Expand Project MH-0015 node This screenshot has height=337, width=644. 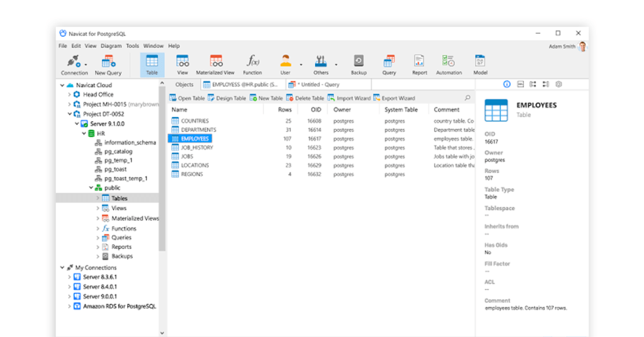pos(69,104)
